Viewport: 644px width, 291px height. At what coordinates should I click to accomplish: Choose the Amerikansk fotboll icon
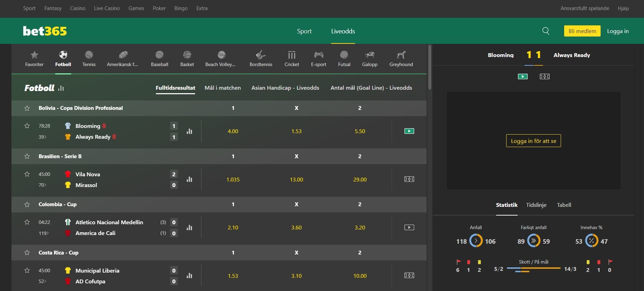[x=123, y=55]
